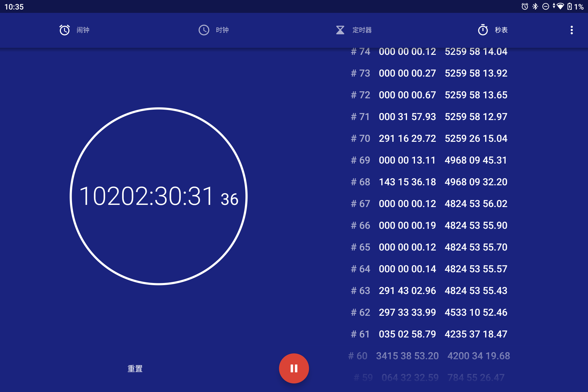Click the do-not-disturb status icon

[546, 6]
